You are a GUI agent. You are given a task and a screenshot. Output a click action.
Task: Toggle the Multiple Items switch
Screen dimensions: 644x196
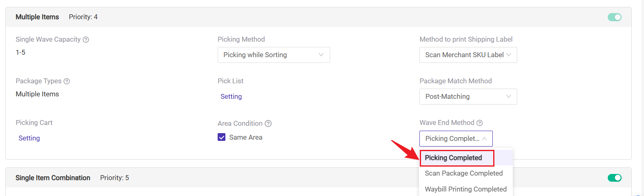coord(615,17)
